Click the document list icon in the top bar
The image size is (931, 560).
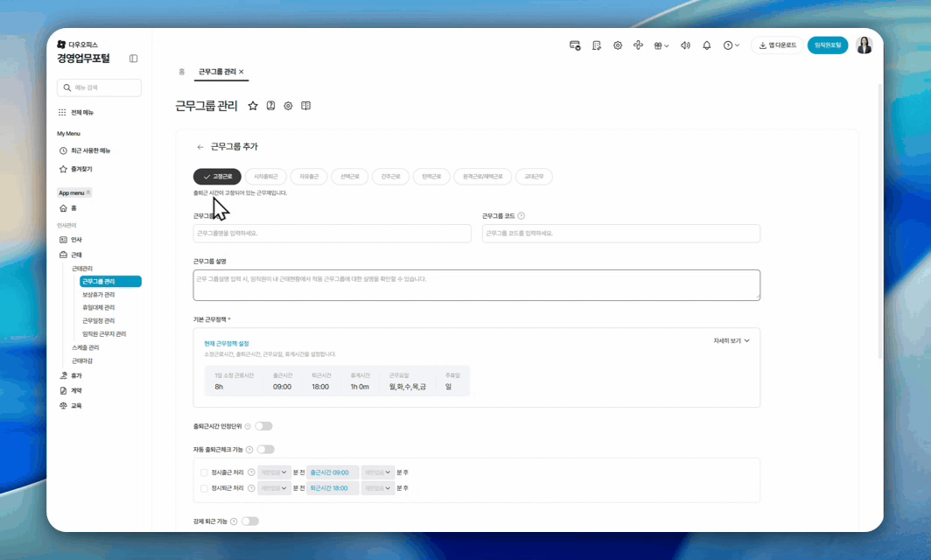(597, 45)
